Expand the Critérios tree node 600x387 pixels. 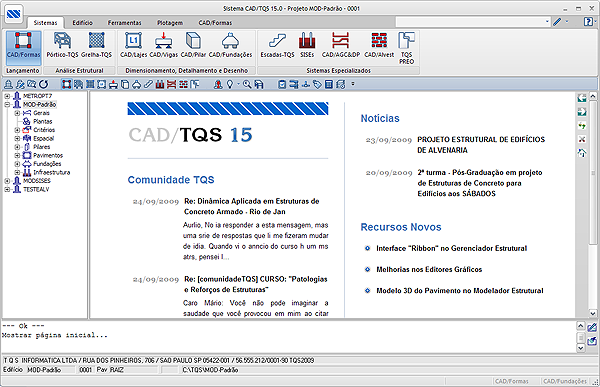17,130
